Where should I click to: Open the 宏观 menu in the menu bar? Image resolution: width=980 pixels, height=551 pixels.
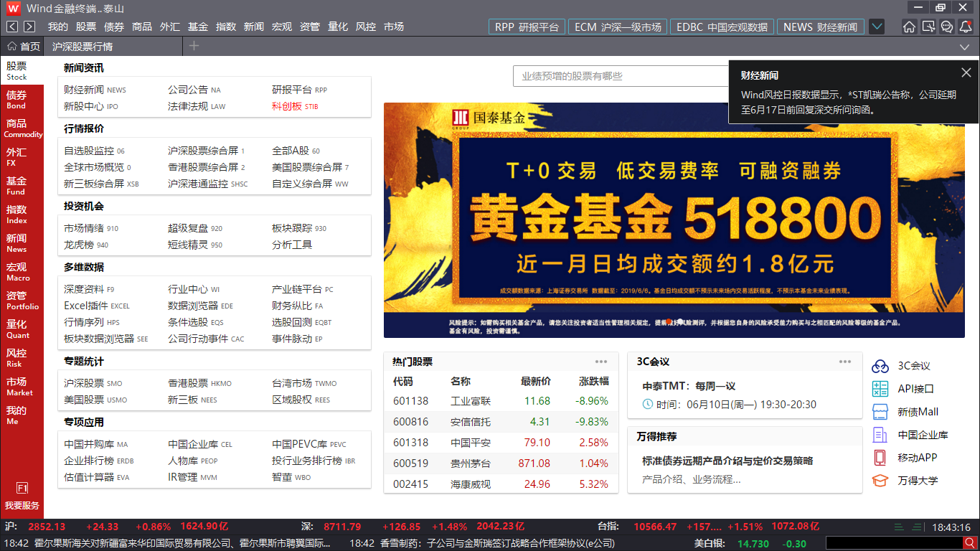click(282, 27)
